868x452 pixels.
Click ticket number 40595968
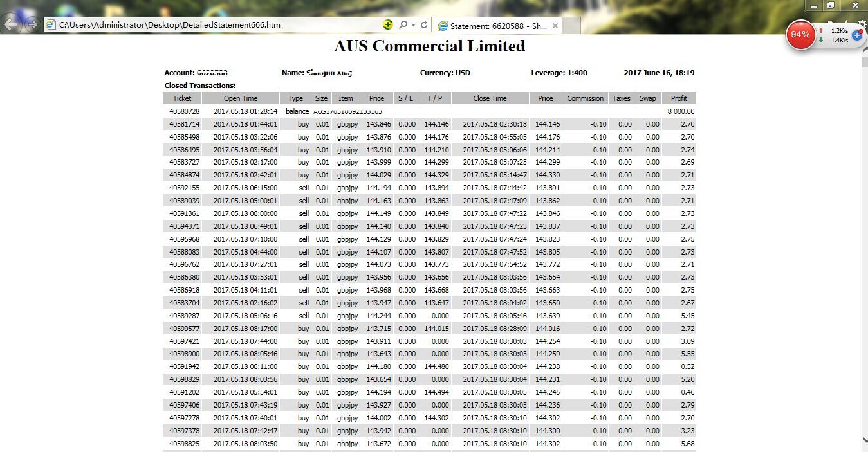[x=185, y=239]
